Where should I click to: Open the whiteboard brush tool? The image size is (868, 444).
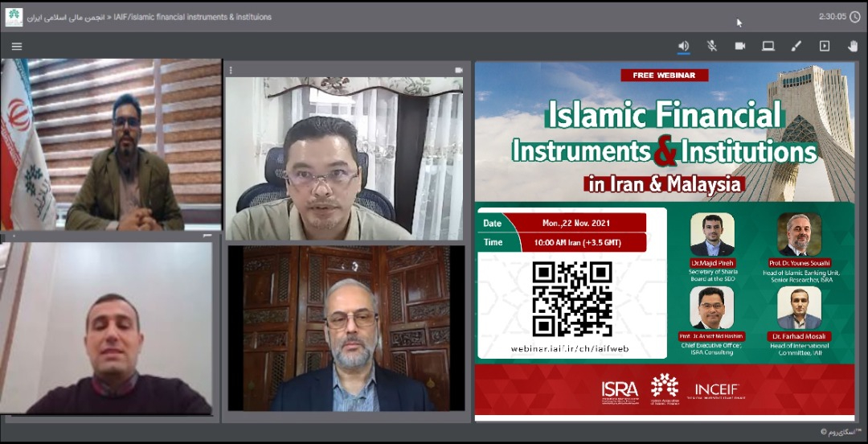(x=796, y=46)
